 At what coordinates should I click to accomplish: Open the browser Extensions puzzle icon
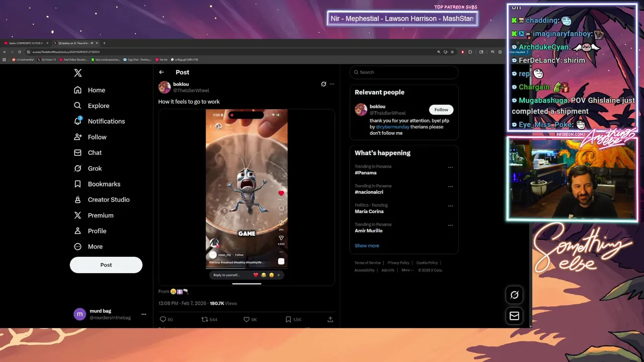[470, 52]
